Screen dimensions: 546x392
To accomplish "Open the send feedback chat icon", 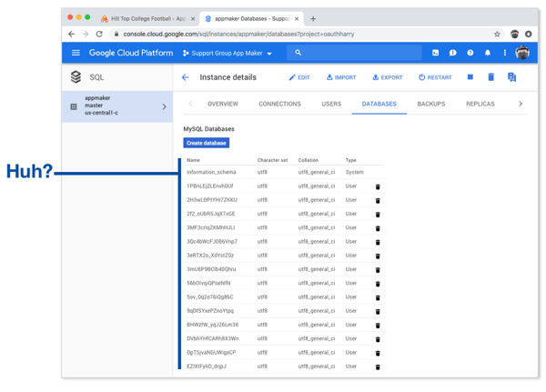I will click(x=452, y=53).
